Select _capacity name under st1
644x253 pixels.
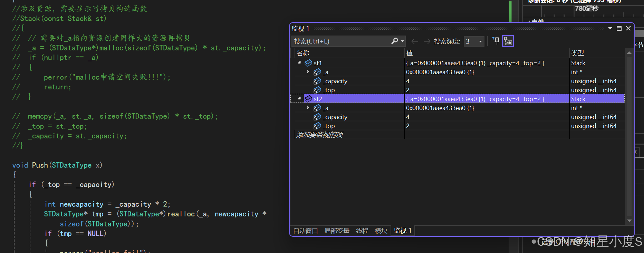pyautogui.click(x=335, y=81)
